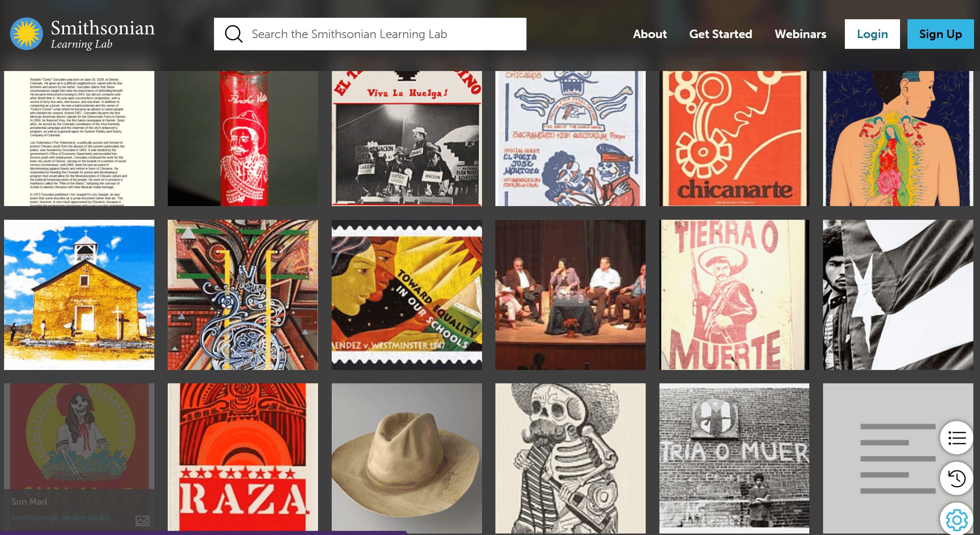Image resolution: width=980 pixels, height=535 pixels.
Task: Open the Virgin of Guadalupe tattoo thumbnail
Action: click(898, 138)
